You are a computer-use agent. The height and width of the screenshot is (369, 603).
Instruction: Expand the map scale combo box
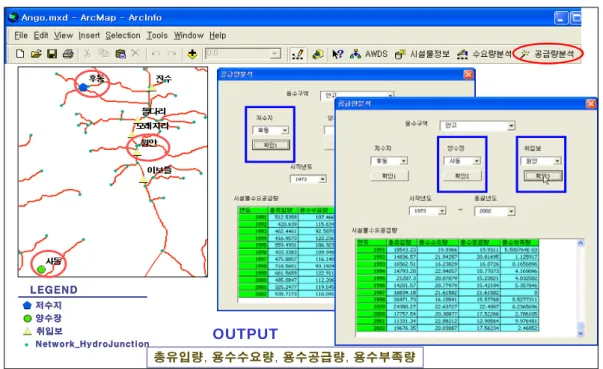click(275, 54)
